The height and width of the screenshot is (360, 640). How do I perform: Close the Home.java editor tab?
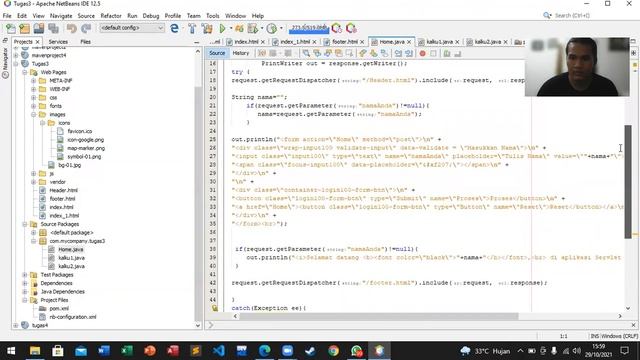tap(409, 42)
